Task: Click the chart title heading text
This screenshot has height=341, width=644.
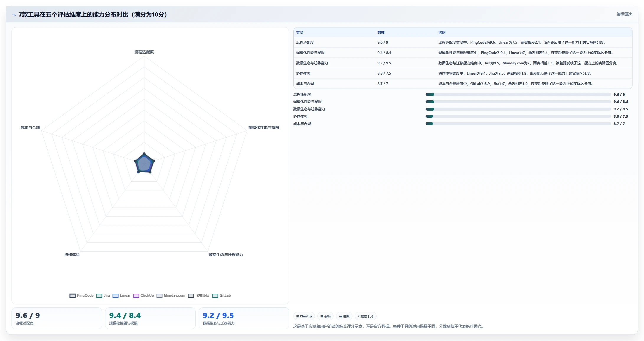Action: [93, 14]
